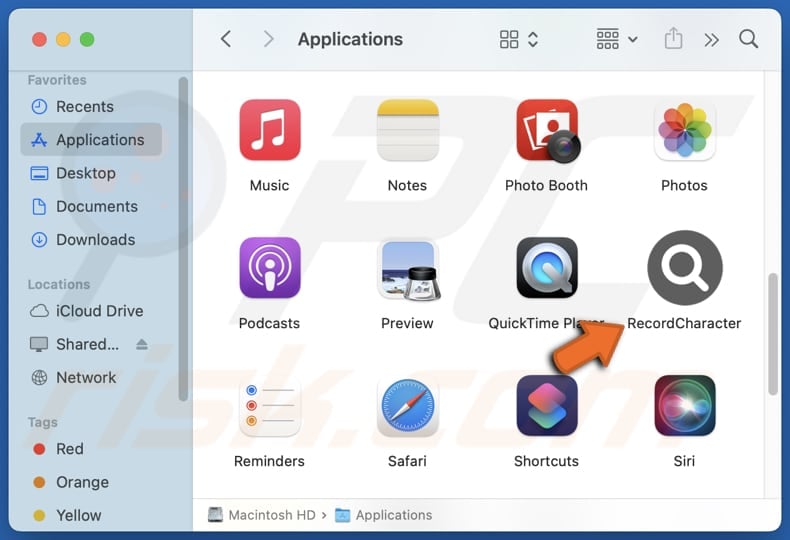Select the Shortcuts app icon
Image resolution: width=790 pixels, height=540 pixels.
(547, 406)
